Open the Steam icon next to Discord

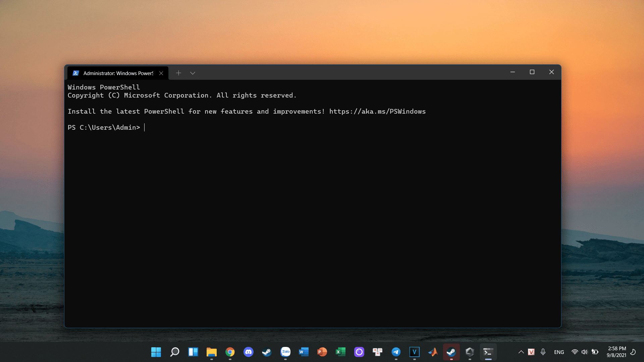point(267,352)
